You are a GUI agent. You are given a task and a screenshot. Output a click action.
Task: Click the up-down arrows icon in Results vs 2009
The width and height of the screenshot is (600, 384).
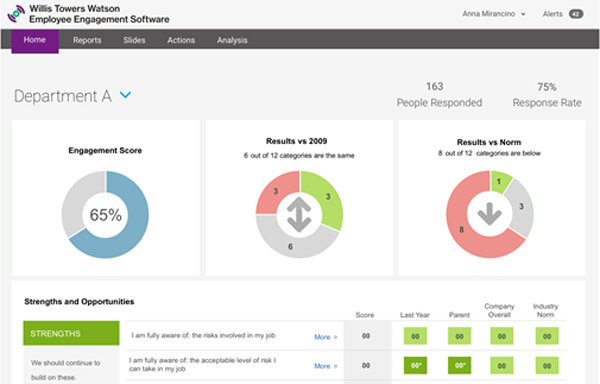299,215
